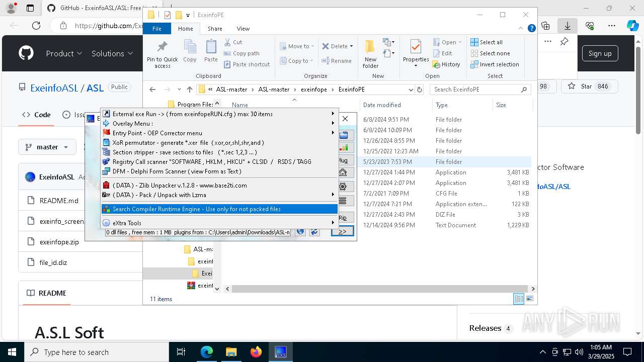Viewport: 644px width, 362px height.
Task: Switch to details view button
Action: click(519, 299)
